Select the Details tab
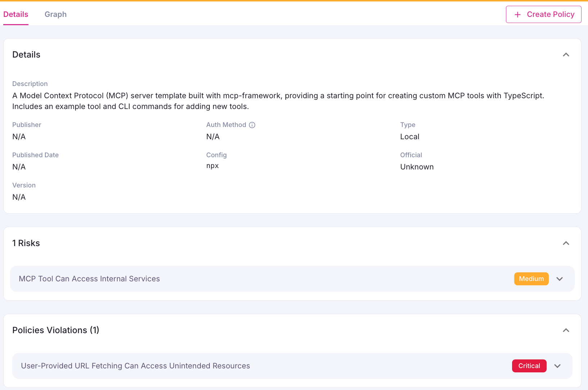Viewport: 588px width, 390px height. coord(16,14)
